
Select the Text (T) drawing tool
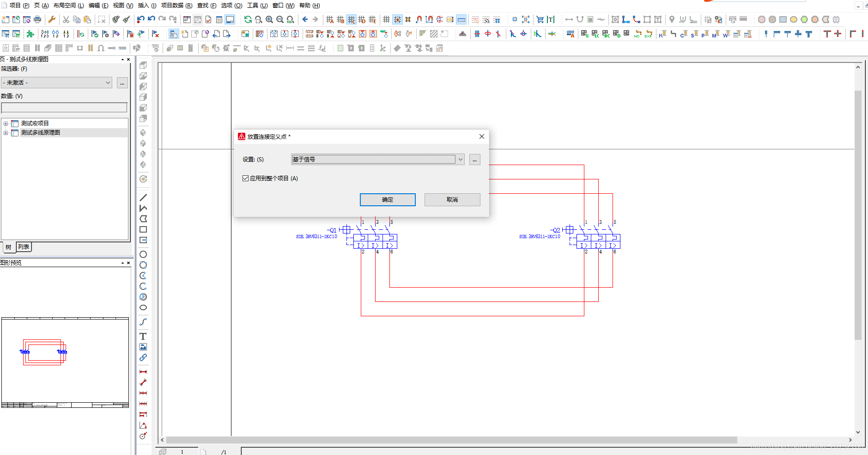(x=143, y=336)
